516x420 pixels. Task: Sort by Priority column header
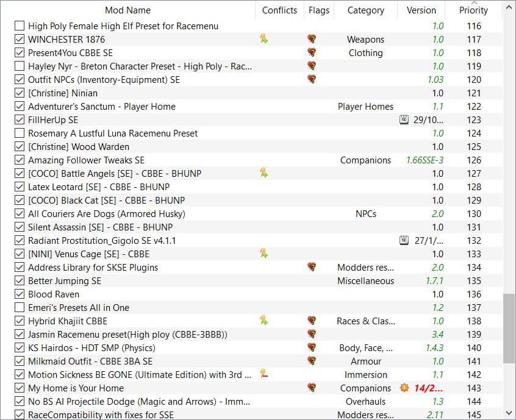pyautogui.click(x=473, y=10)
